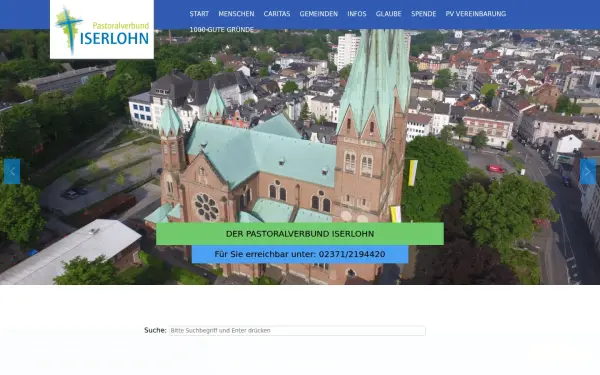Click the Suche: label
The width and height of the screenshot is (600, 375).
(155, 330)
